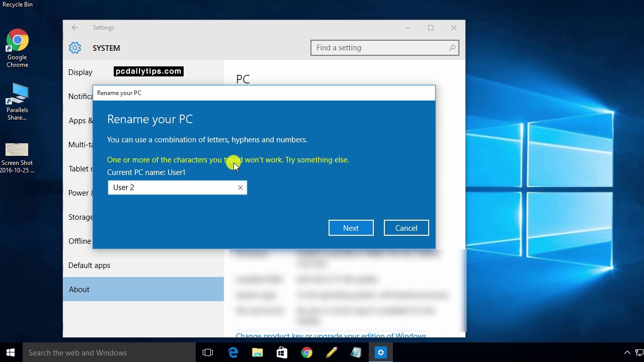This screenshot has height=362, width=644.
Task: Open Google Chrome from the taskbar
Action: [306, 353]
